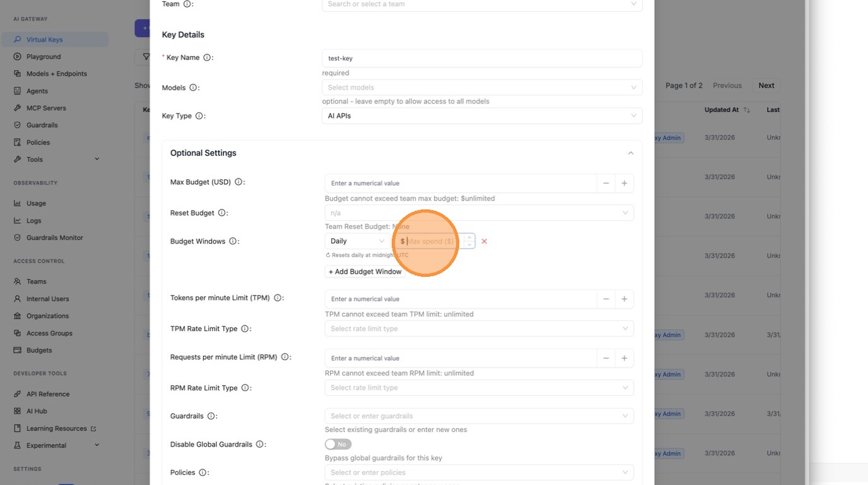
Task: Click the Tokens per minute info icon
Action: tap(277, 298)
